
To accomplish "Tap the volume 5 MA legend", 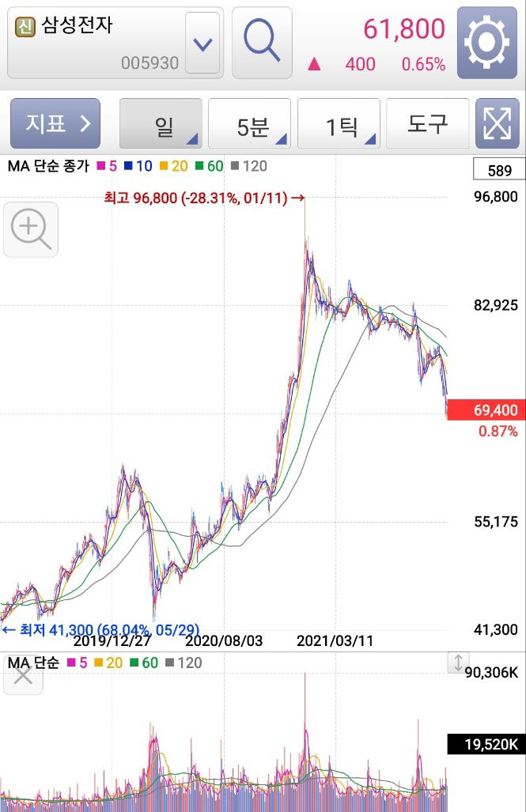I will tap(78, 663).
